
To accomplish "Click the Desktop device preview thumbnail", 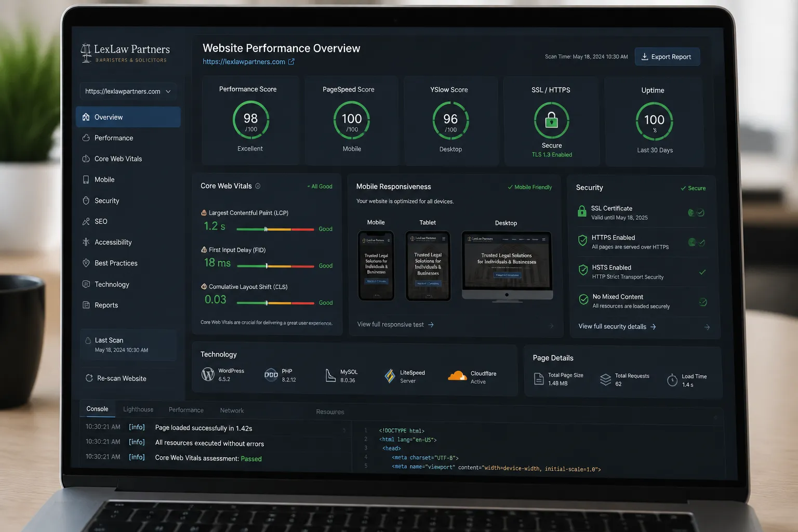I will coord(507,266).
